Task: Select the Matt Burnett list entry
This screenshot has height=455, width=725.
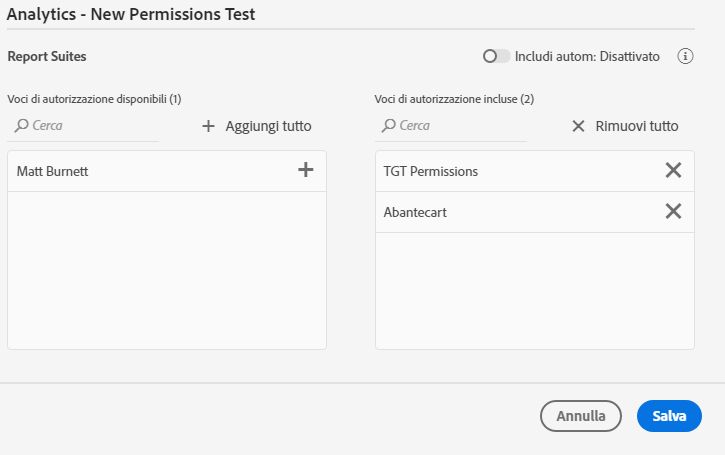Action: [53, 172]
